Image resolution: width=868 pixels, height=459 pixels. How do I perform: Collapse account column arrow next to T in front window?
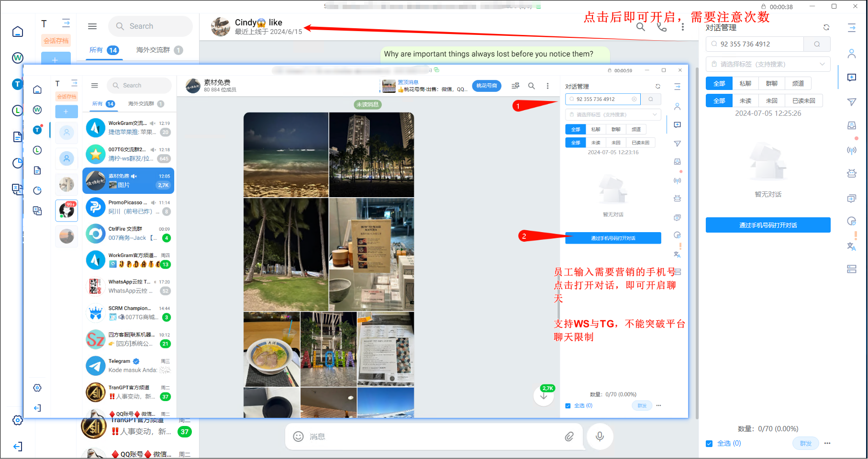tap(74, 83)
